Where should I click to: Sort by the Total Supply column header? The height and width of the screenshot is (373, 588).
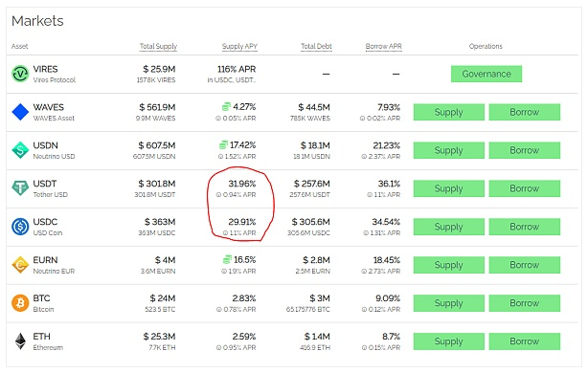(158, 47)
